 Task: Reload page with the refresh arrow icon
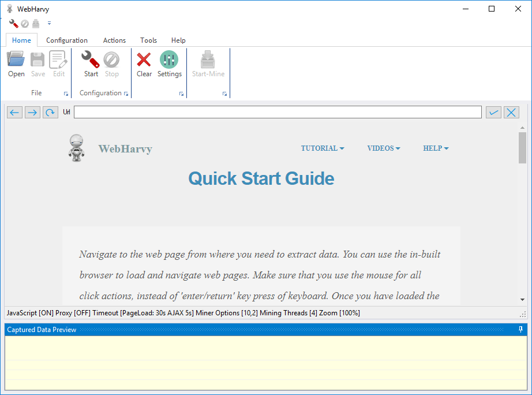click(x=50, y=113)
